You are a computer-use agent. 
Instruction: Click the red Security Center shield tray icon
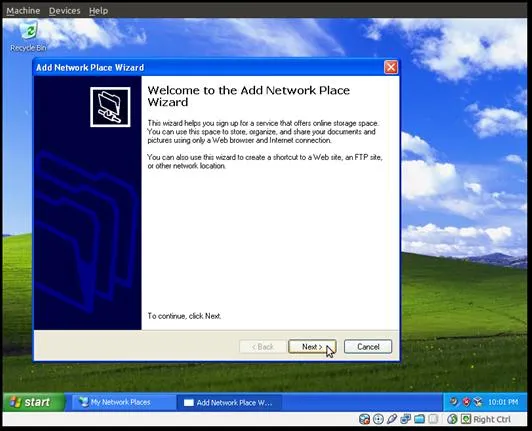[467, 402]
